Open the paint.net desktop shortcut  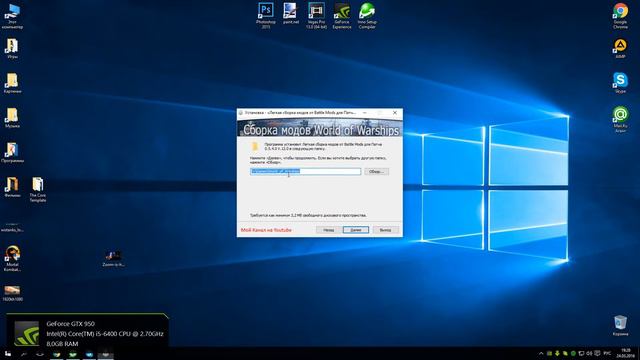291,13
